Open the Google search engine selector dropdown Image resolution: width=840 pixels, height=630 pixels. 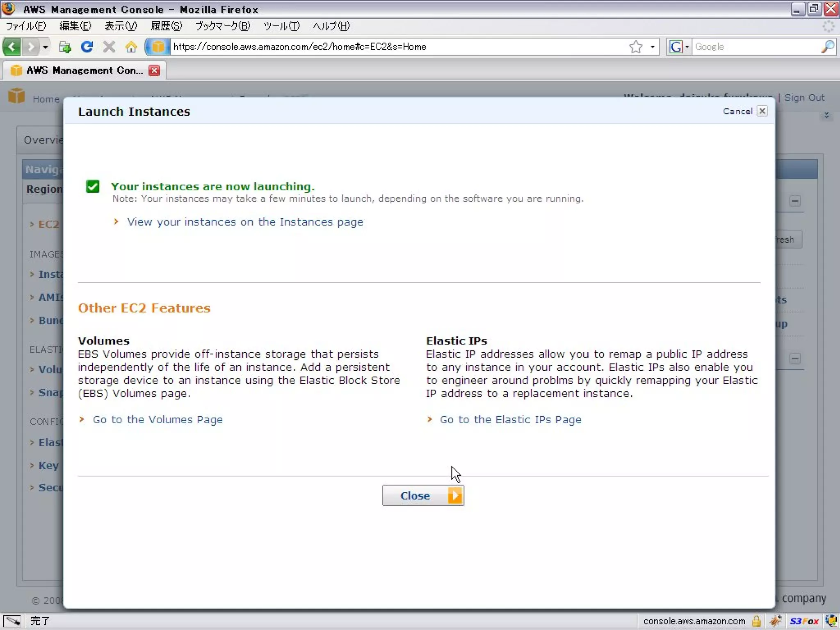[679, 47]
